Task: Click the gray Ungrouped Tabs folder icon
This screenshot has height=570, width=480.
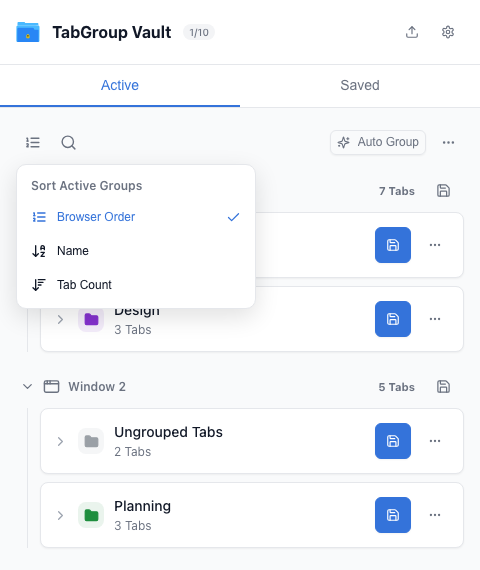Action: [91, 441]
